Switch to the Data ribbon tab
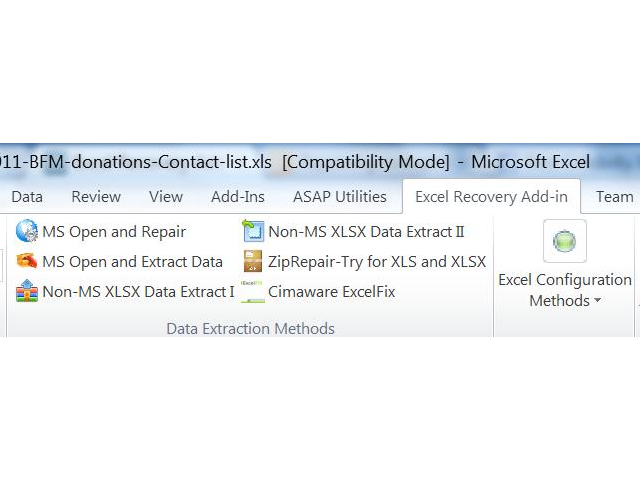This screenshot has height=480, width=640. pyautogui.click(x=27, y=197)
